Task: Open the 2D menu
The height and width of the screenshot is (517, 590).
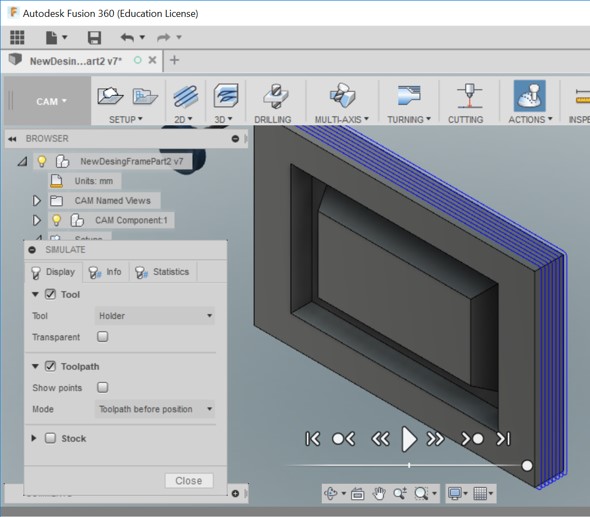Action: [x=183, y=119]
